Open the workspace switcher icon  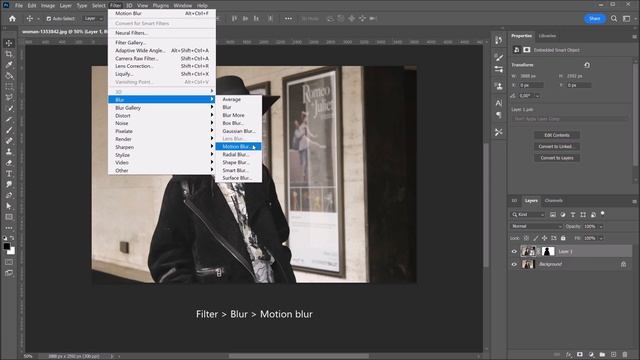627,18
